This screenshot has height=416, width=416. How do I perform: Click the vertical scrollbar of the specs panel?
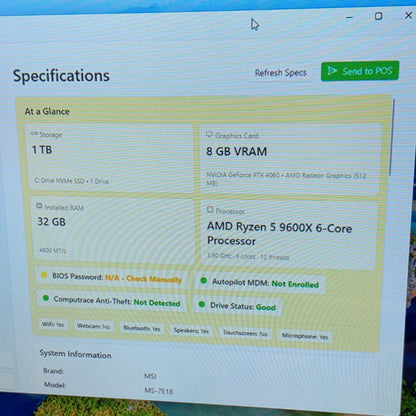tap(392, 137)
